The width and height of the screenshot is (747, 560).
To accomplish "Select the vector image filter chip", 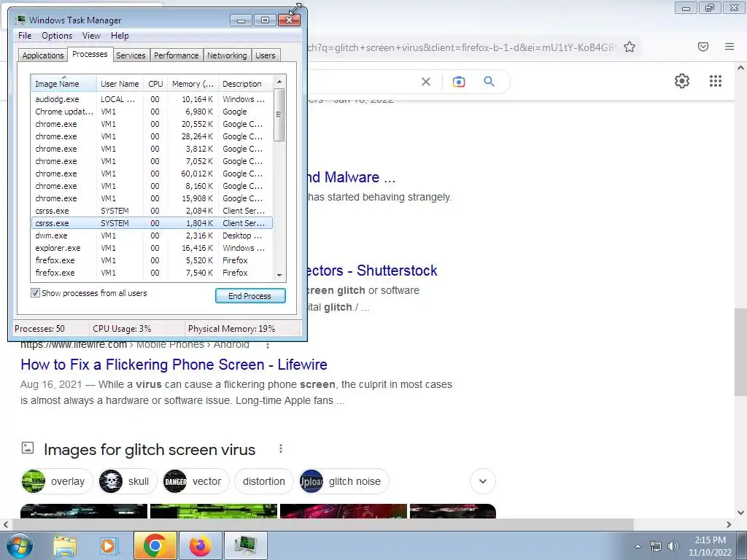I will tap(196, 481).
